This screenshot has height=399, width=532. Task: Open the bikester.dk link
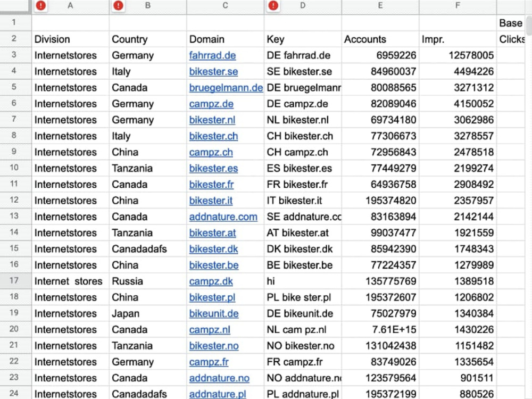213,249
